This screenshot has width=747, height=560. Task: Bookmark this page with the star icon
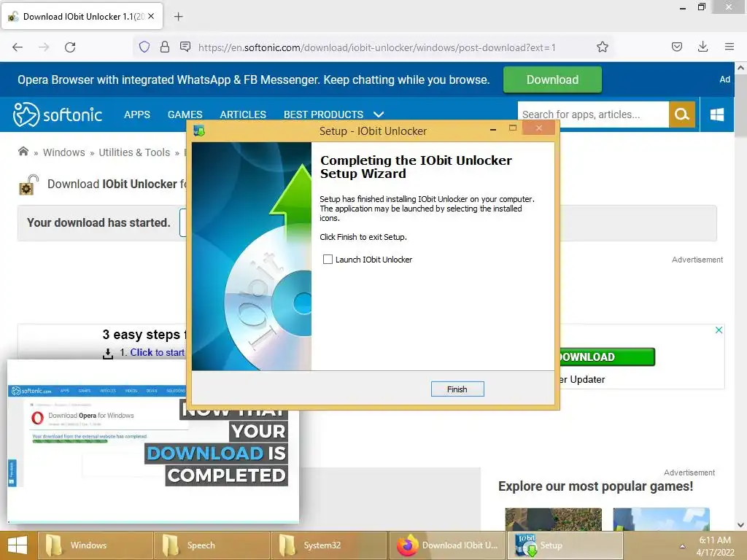point(602,47)
